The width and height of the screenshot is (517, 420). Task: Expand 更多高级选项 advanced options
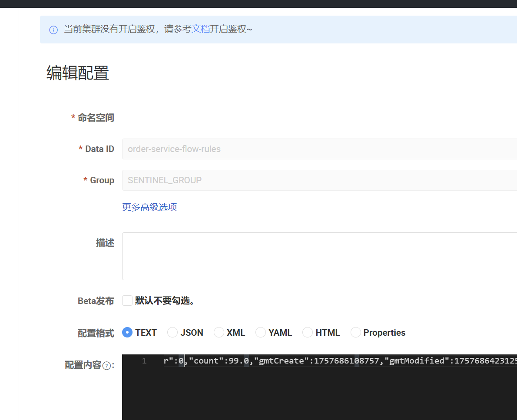pos(149,207)
